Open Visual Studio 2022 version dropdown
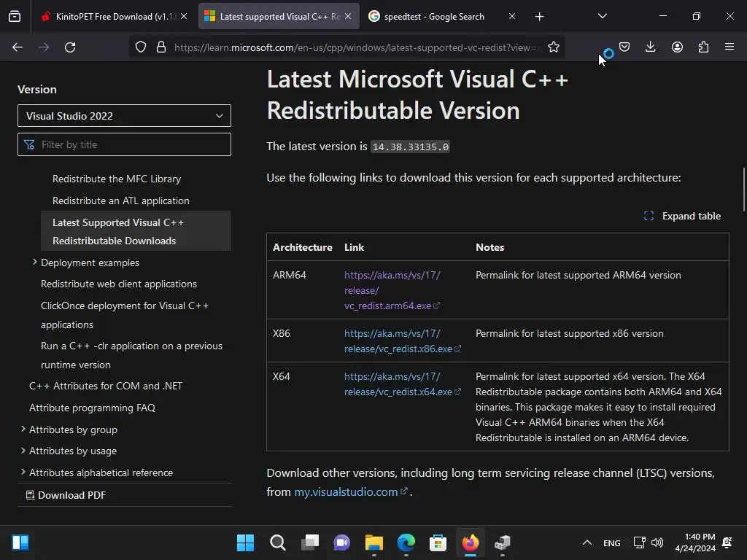747x560 pixels. pos(124,116)
